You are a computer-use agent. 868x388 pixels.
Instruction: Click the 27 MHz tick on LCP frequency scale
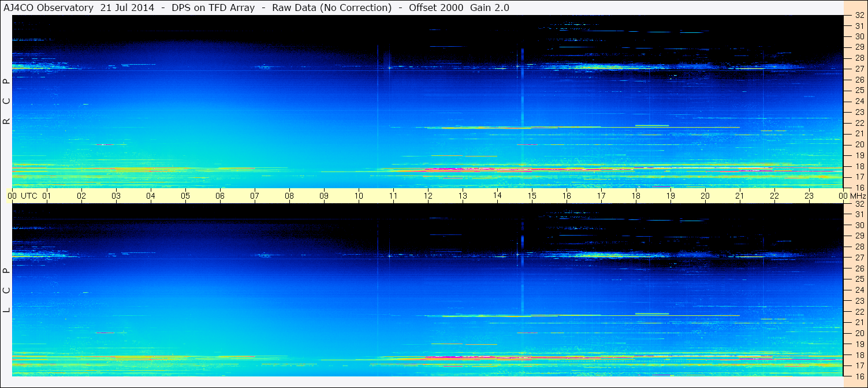859,258
